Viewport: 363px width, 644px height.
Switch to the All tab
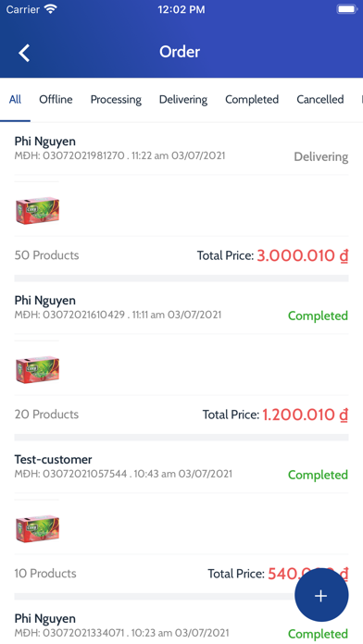click(x=15, y=99)
